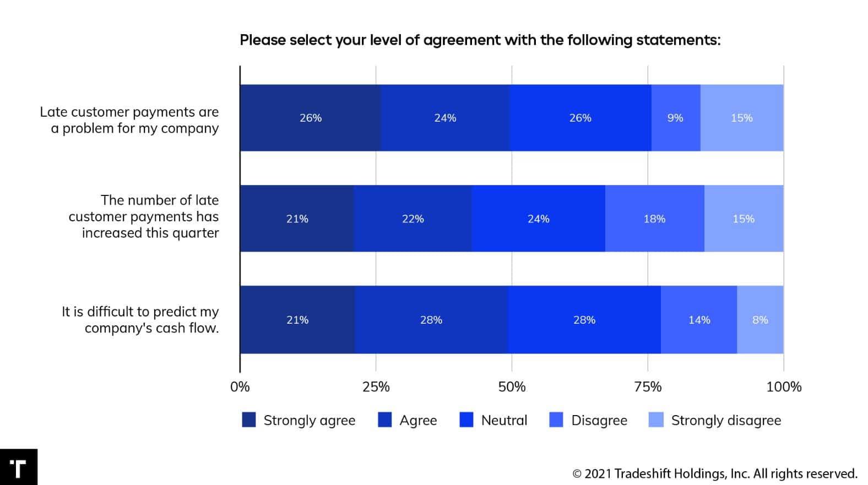Click the 8% Strongly disagree bar segment
868x485 pixels.
point(760,320)
